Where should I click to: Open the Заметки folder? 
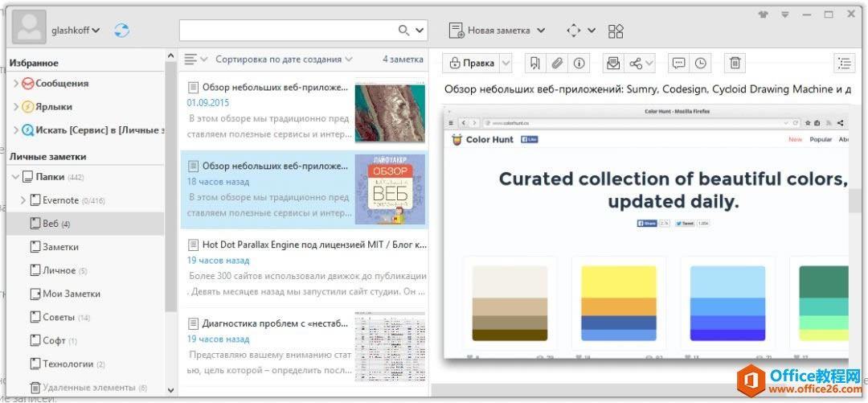(x=54, y=247)
